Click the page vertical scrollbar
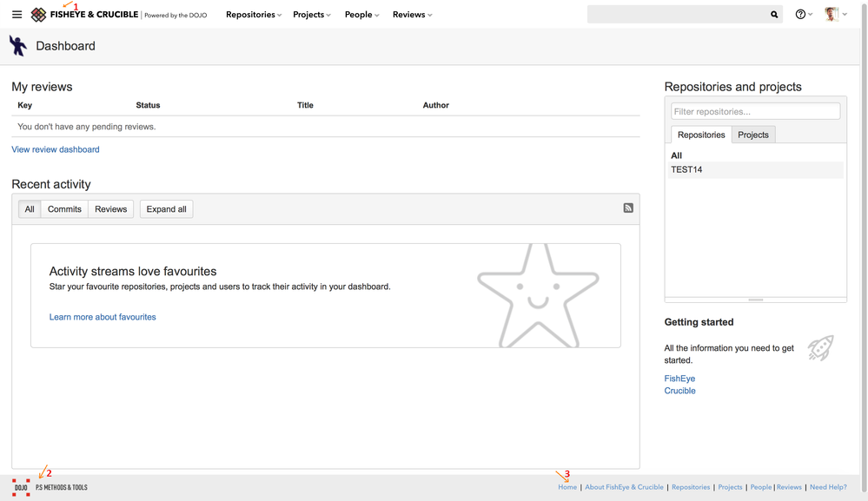This screenshot has width=868, height=501. pos(864,246)
